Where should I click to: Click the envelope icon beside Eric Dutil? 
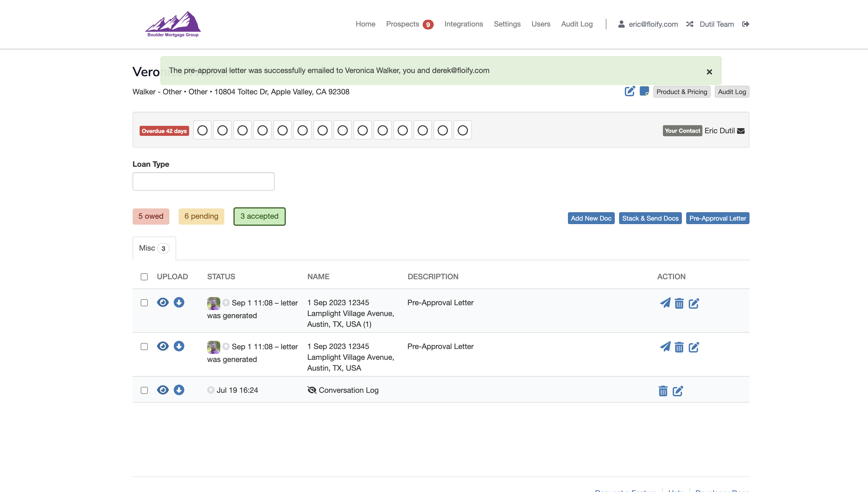pos(741,131)
